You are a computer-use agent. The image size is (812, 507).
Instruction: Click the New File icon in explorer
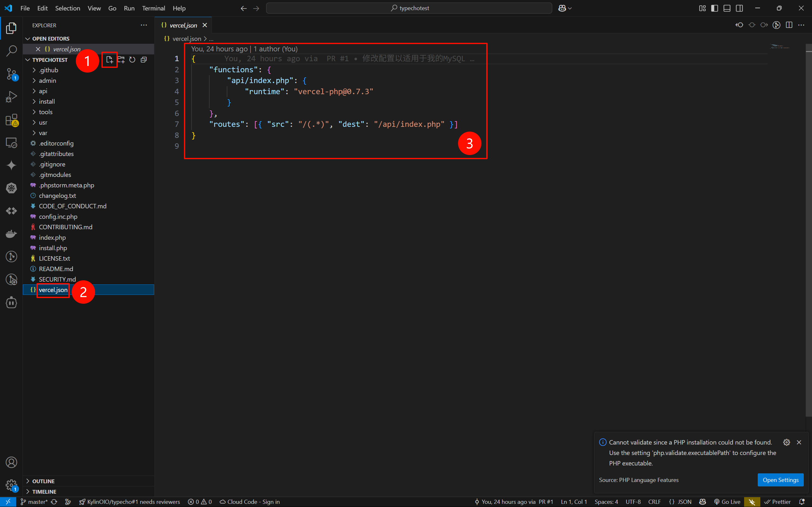pos(109,60)
